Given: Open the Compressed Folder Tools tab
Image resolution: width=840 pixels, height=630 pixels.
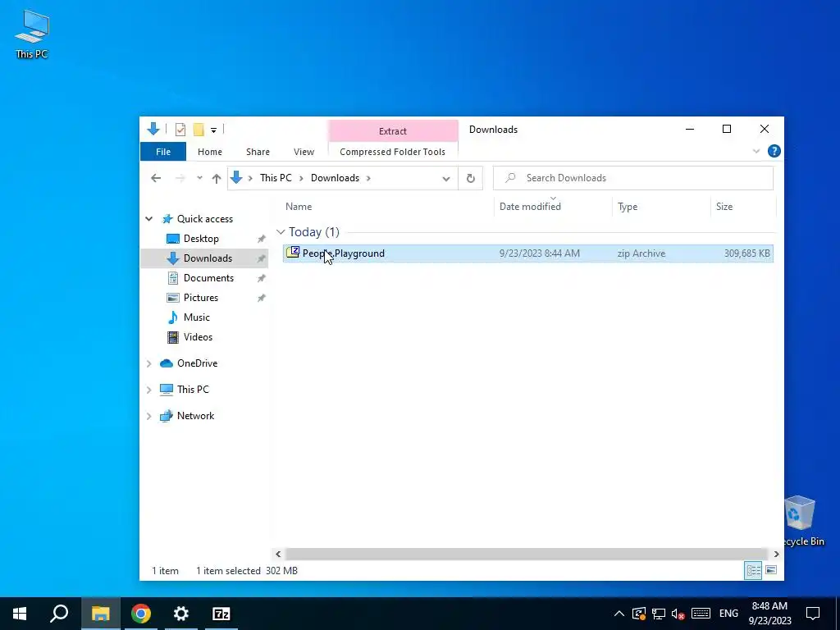Looking at the screenshot, I should tap(392, 152).
